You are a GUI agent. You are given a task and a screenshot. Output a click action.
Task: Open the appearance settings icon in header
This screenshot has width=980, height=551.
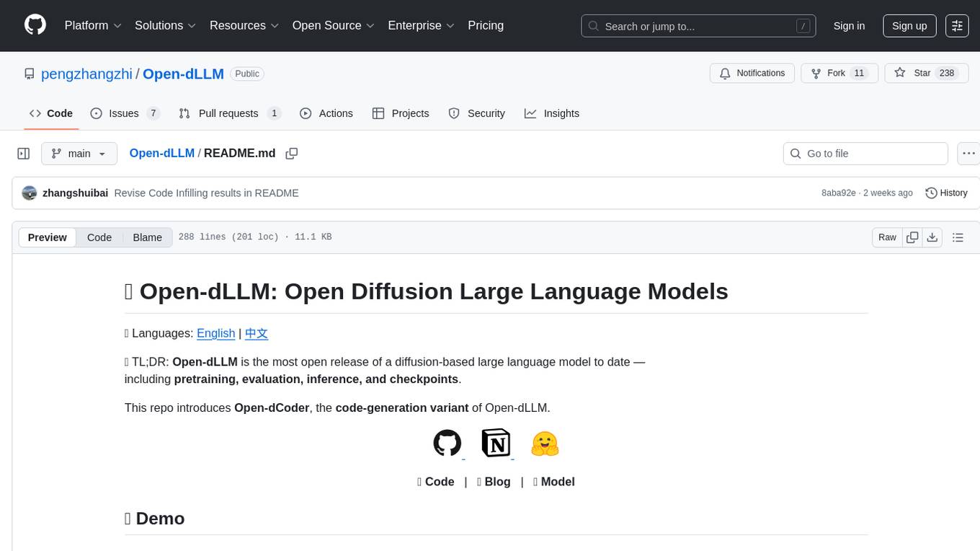click(957, 26)
